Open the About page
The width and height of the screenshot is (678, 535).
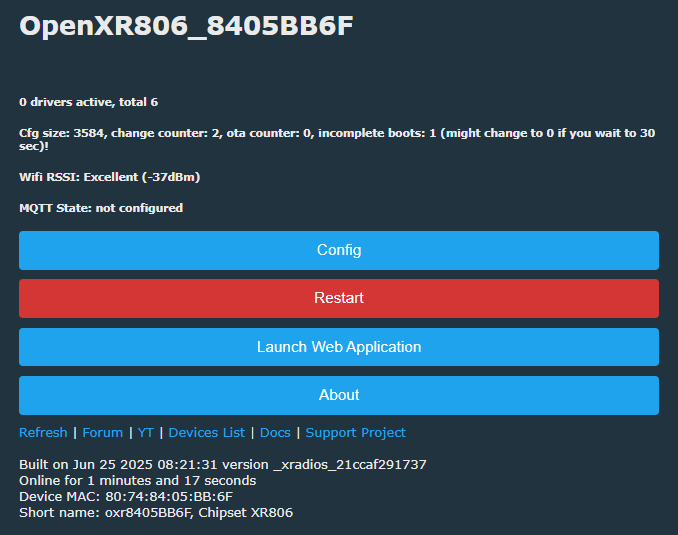[x=339, y=395]
